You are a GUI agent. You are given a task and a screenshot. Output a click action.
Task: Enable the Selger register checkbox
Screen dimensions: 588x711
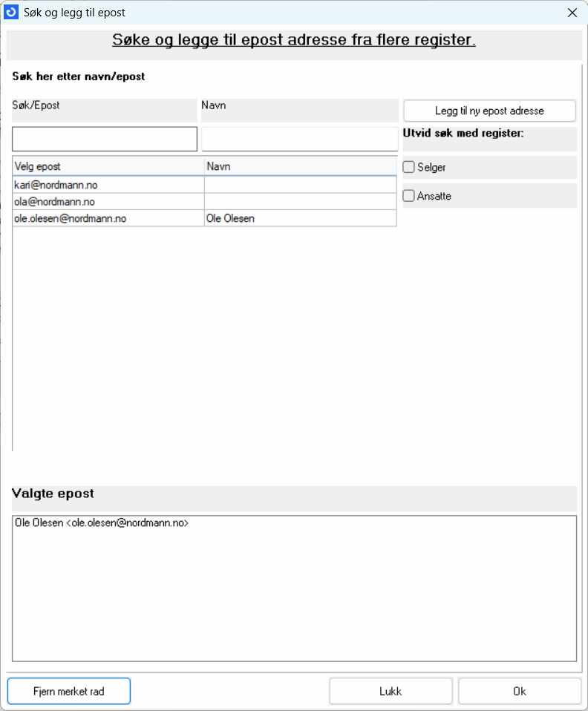409,168
